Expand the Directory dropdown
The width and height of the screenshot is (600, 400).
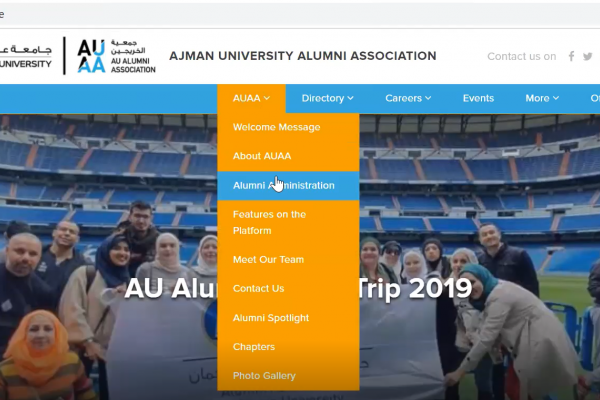[327, 98]
